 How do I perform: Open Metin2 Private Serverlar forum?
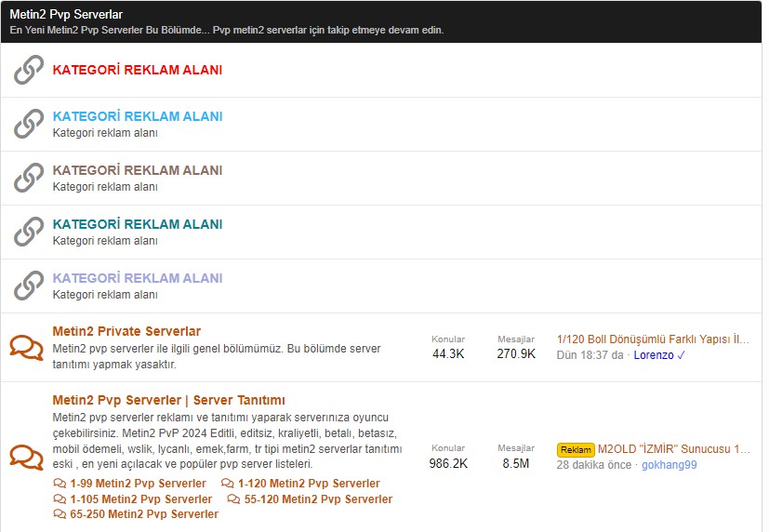point(126,331)
